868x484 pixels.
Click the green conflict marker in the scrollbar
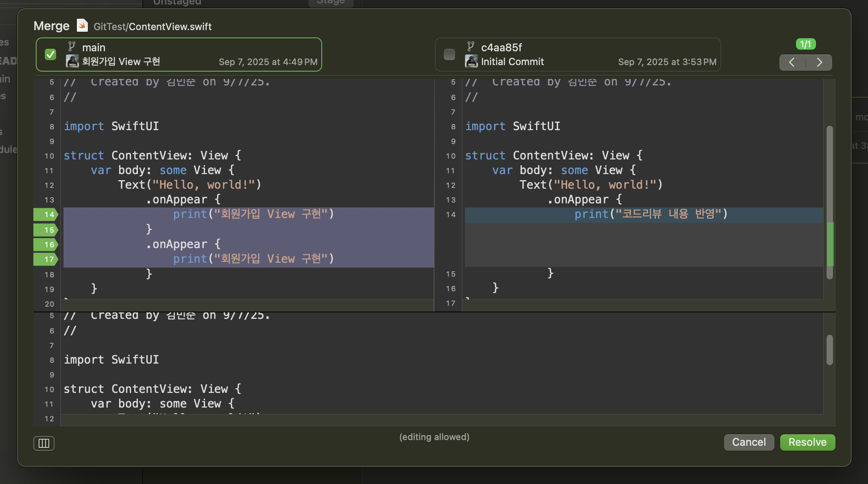click(830, 244)
